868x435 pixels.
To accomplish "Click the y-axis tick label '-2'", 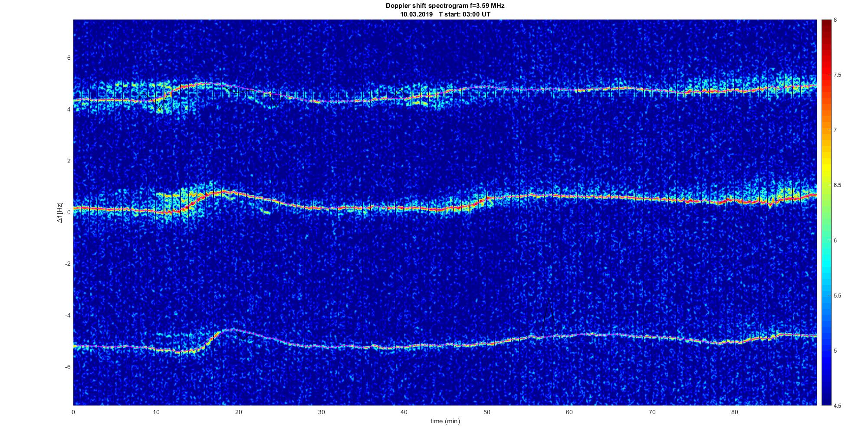I will point(68,264).
